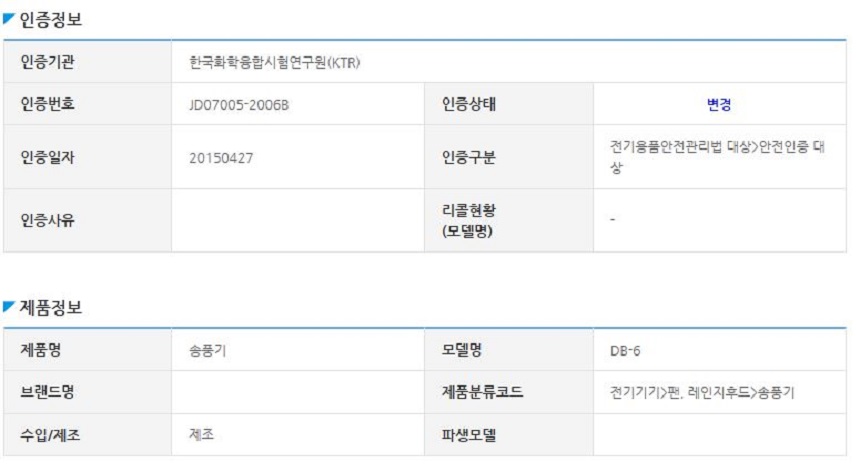Click the 인증상태 column label

point(469,104)
